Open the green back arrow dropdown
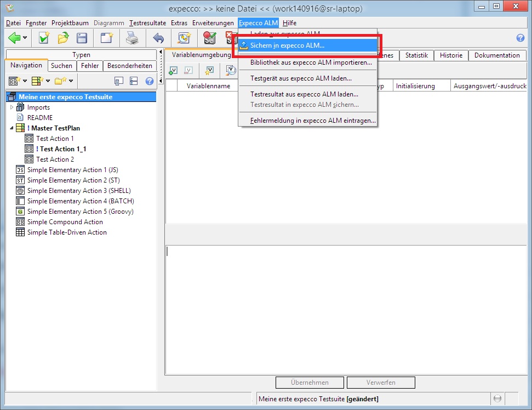532x410 pixels. pyautogui.click(x=26, y=38)
